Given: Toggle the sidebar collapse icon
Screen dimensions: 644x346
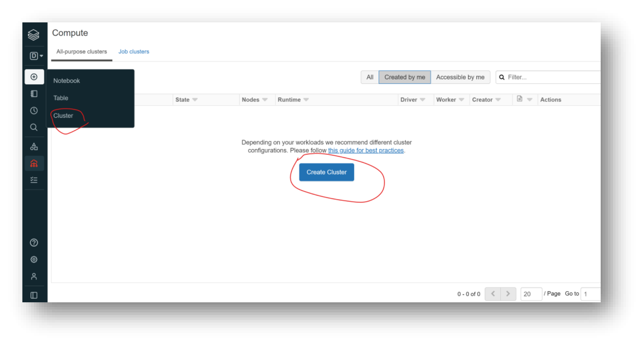Looking at the screenshot, I should pyautogui.click(x=34, y=295).
